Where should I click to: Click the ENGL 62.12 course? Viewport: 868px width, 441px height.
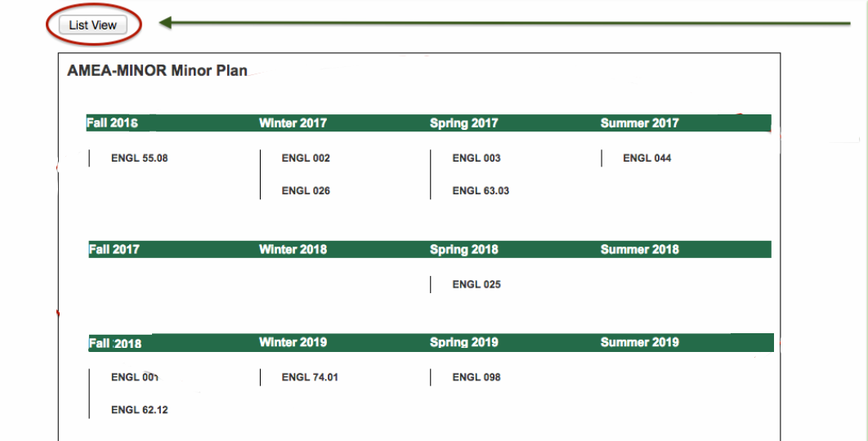click(140, 410)
